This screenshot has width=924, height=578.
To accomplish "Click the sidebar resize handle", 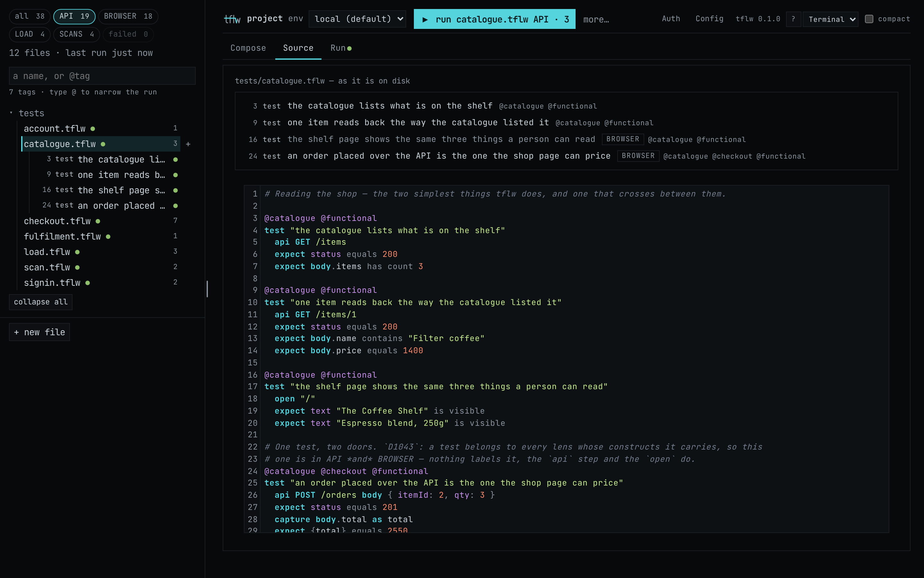I will point(207,289).
